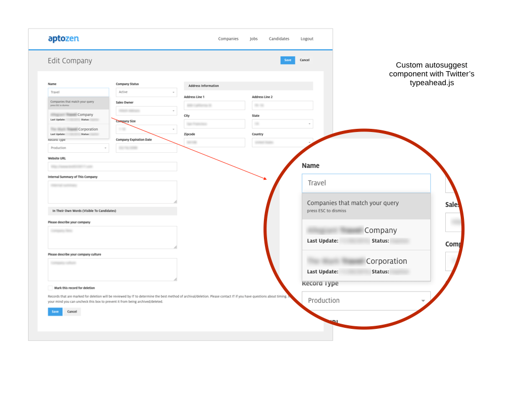The image size is (532, 399).
Task: Click Cancel next to the header Save button
Action: [304, 60]
